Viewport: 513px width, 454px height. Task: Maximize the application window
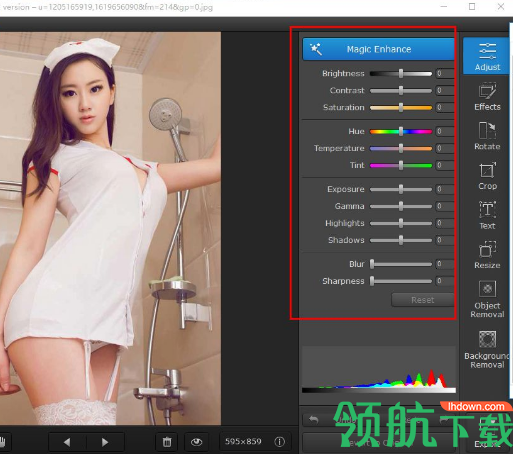(472, 6)
